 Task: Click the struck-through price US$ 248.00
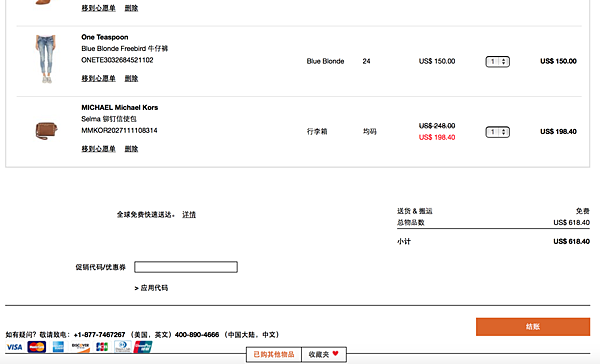point(437,126)
